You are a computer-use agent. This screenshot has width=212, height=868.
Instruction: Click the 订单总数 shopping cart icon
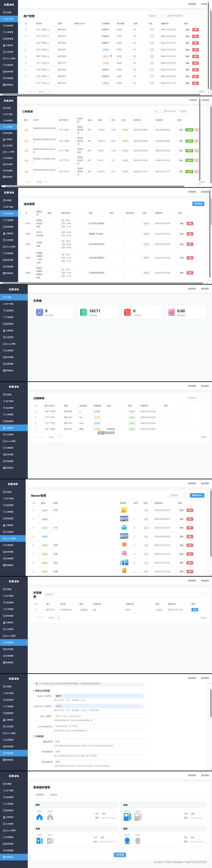(127, 312)
